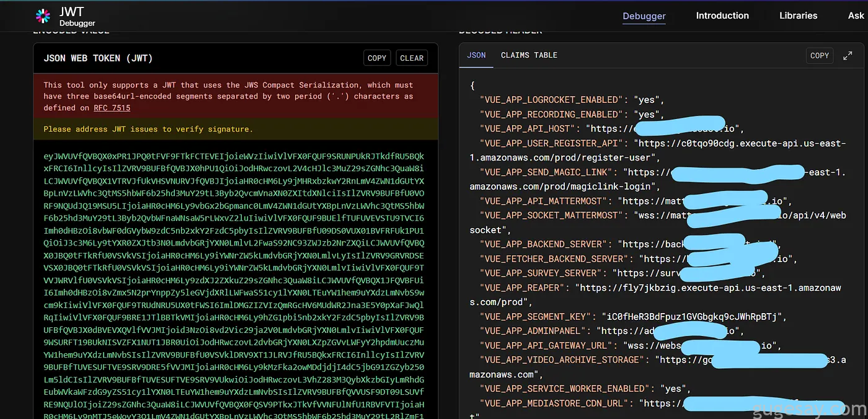
Task: Click inside the encoded JWT text area
Action: (236, 279)
